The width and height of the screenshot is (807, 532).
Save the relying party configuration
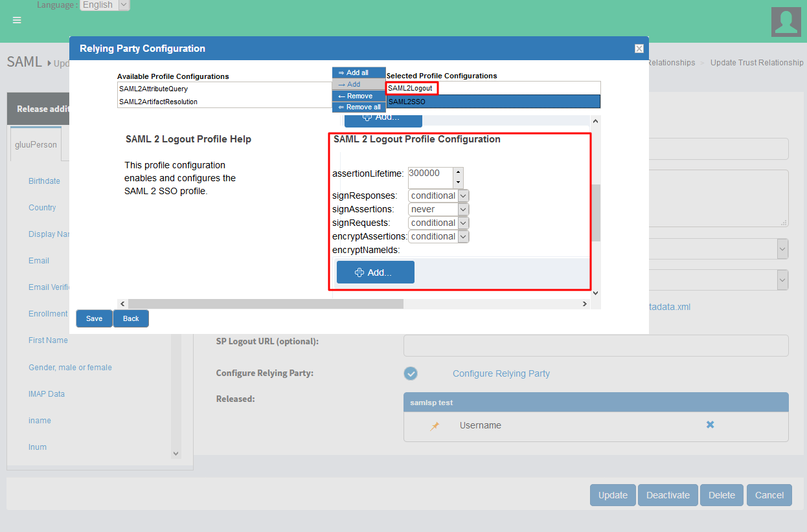point(95,318)
